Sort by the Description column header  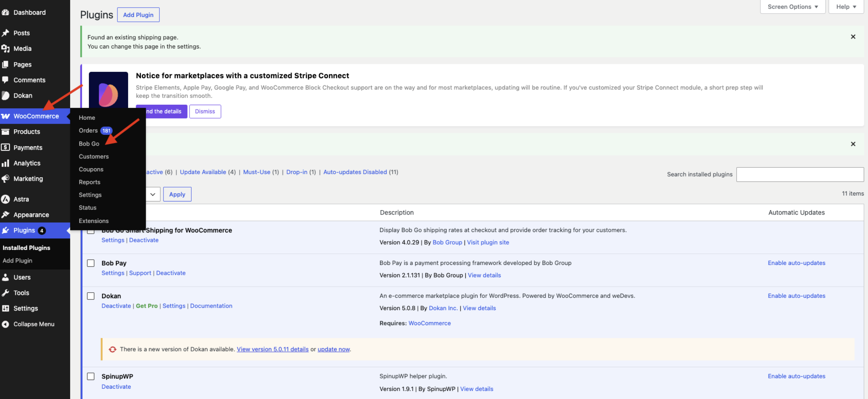coord(397,213)
